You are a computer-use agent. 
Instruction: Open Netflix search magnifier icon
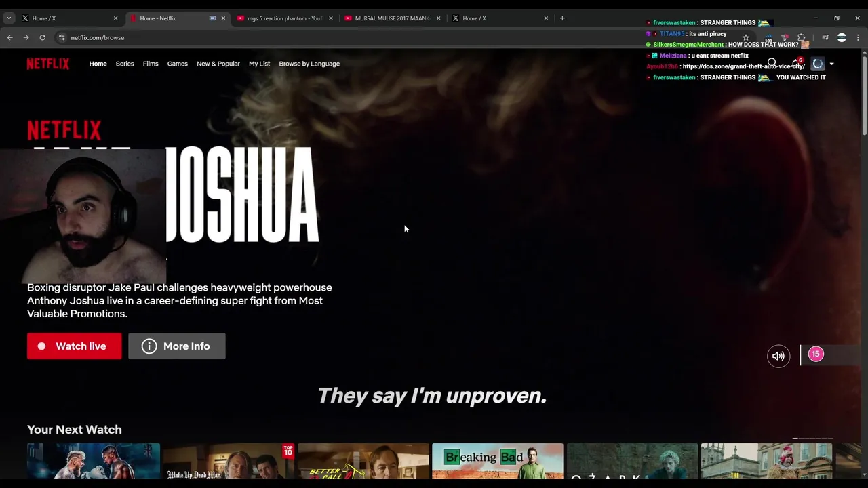772,64
